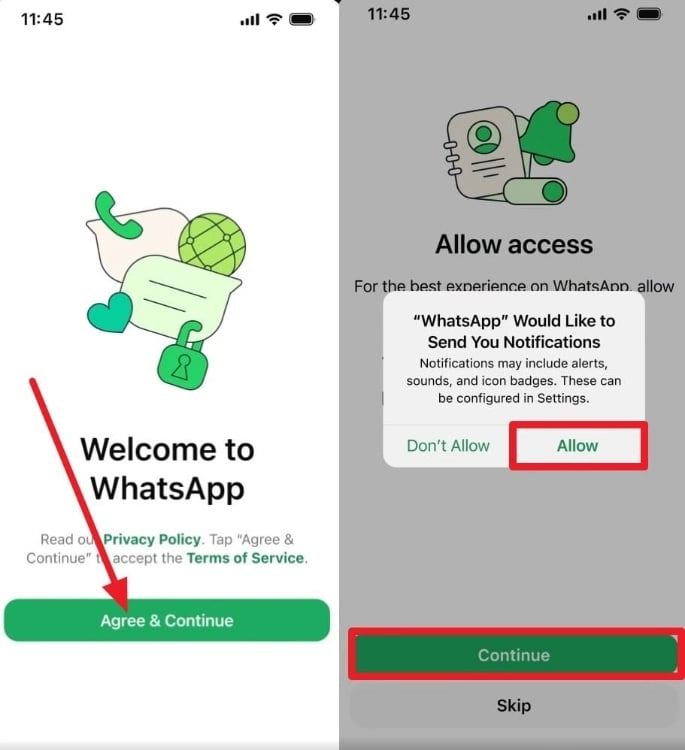The image size is (685, 750).
Task: Tap the Agree & Continue button
Action: [167, 620]
